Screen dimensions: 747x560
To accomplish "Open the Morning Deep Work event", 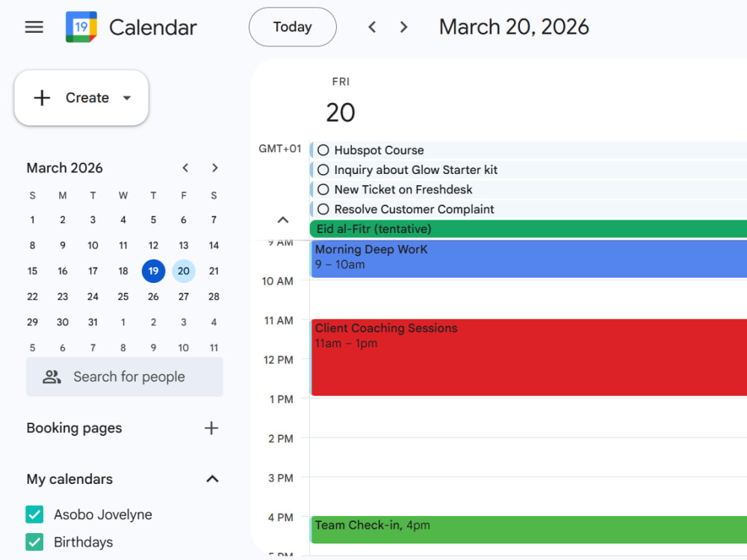I will coord(528,259).
